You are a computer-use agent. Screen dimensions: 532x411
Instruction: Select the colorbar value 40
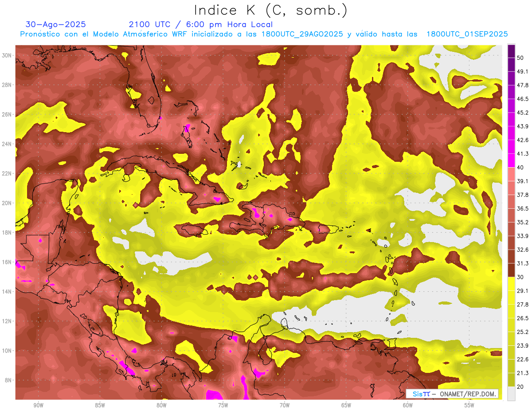tap(520, 168)
